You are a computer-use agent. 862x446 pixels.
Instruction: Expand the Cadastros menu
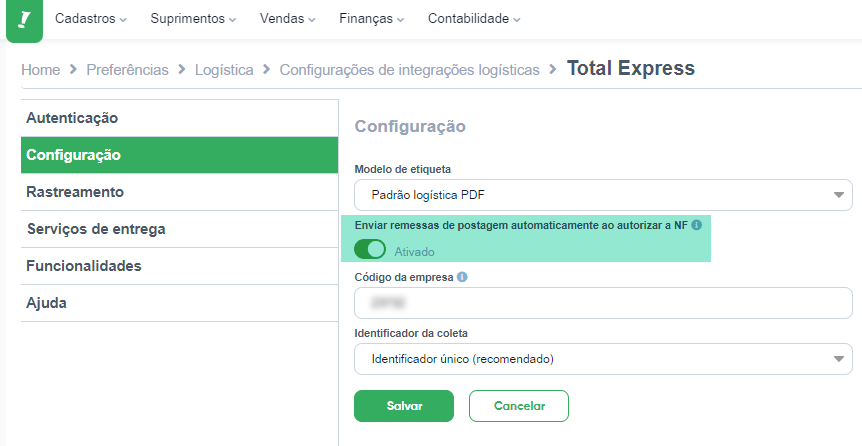click(x=91, y=19)
